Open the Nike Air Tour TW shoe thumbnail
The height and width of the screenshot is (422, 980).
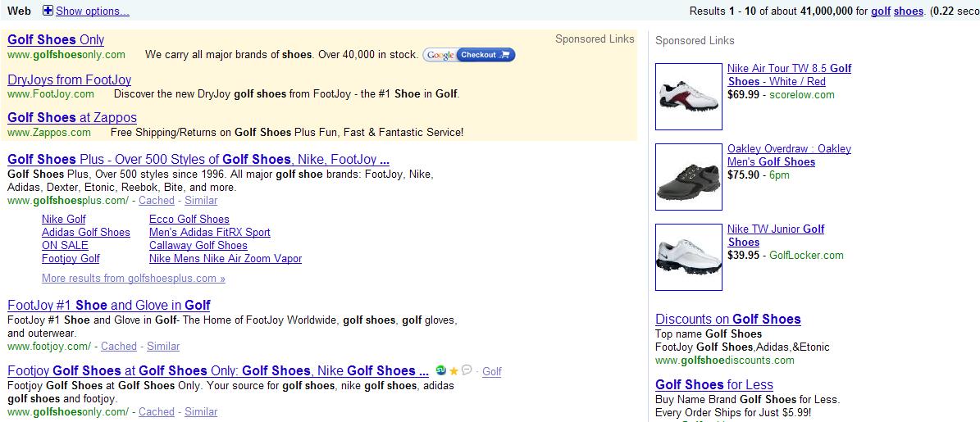(x=689, y=97)
